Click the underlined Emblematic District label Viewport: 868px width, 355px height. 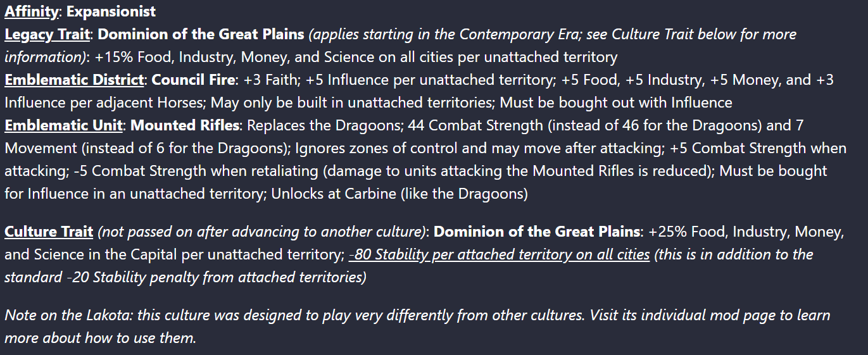coord(73,80)
